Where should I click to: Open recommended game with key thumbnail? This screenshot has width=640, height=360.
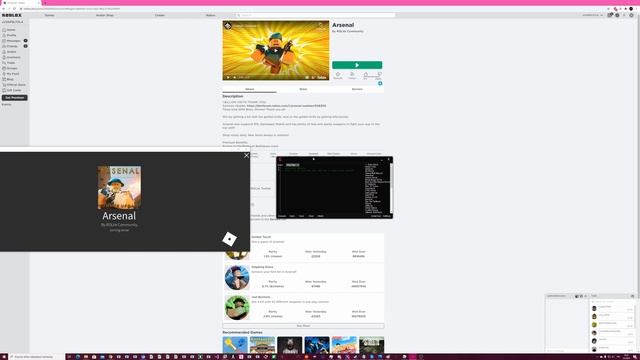[235, 345]
